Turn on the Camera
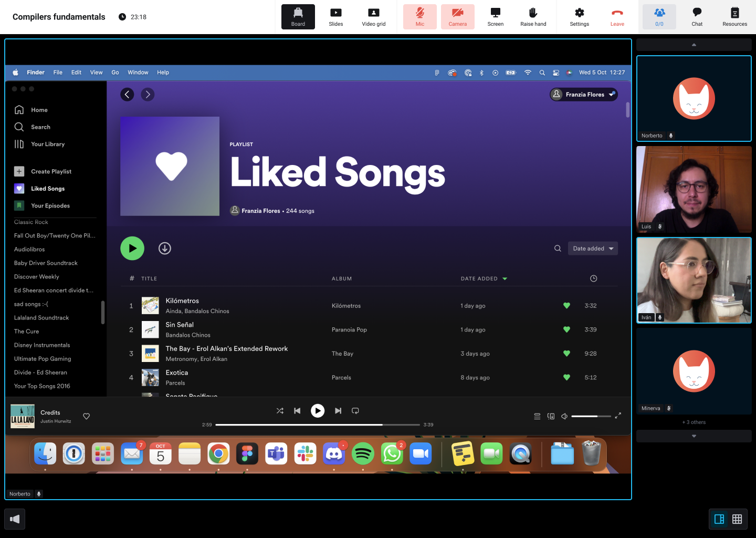This screenshot has height=538, width=756. (458, 17)
